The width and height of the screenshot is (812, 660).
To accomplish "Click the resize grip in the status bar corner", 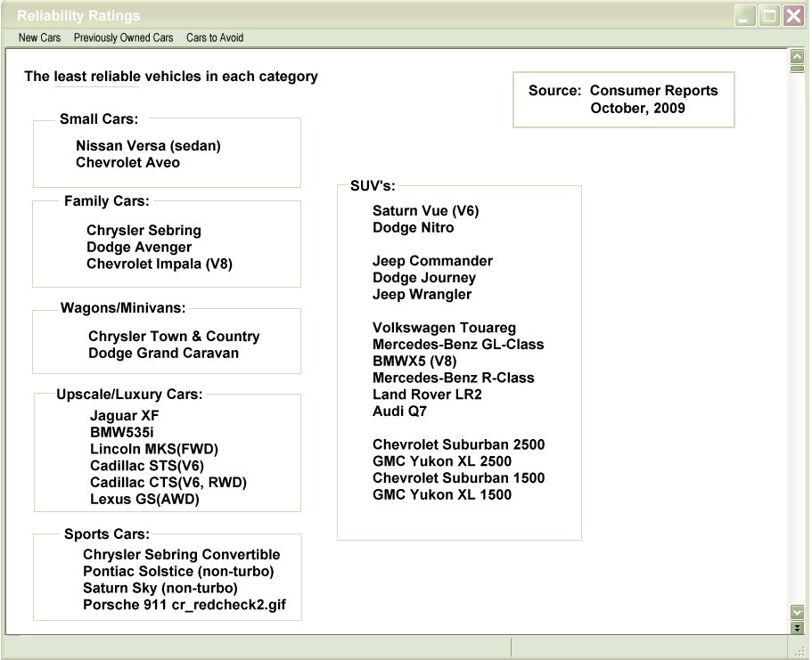I will (x=803, y=651).
